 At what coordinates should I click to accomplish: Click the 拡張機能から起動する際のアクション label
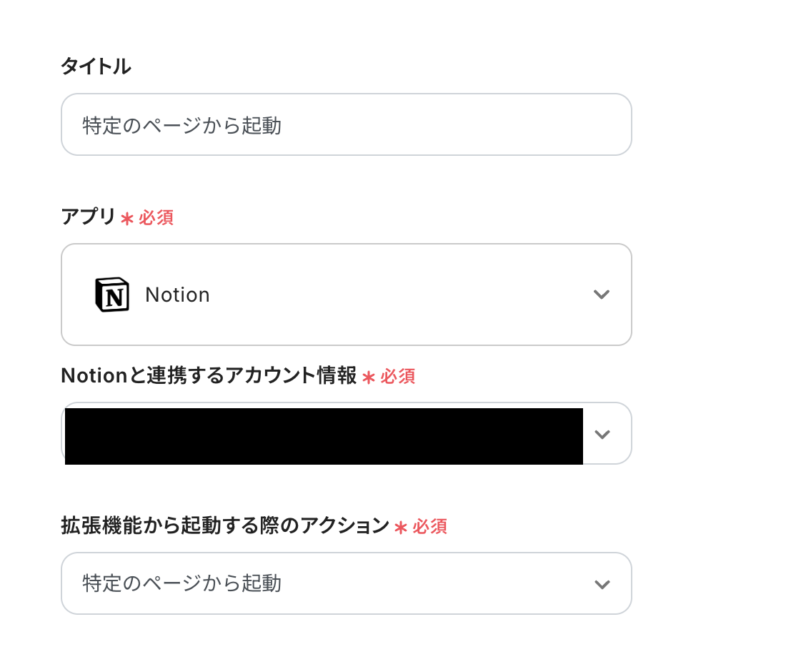pos(225,526)
